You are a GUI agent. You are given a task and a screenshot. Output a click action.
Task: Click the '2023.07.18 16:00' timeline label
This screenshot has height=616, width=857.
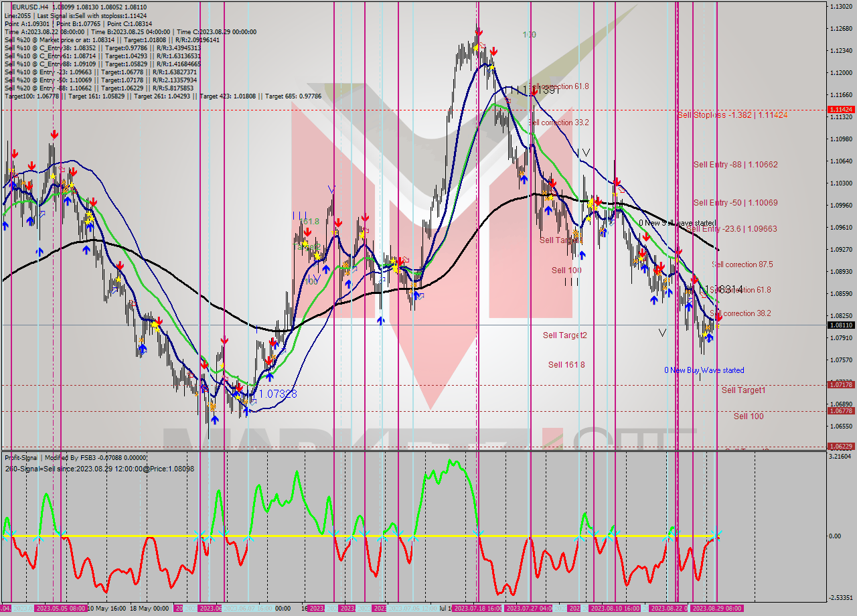[x=477, y=610]
